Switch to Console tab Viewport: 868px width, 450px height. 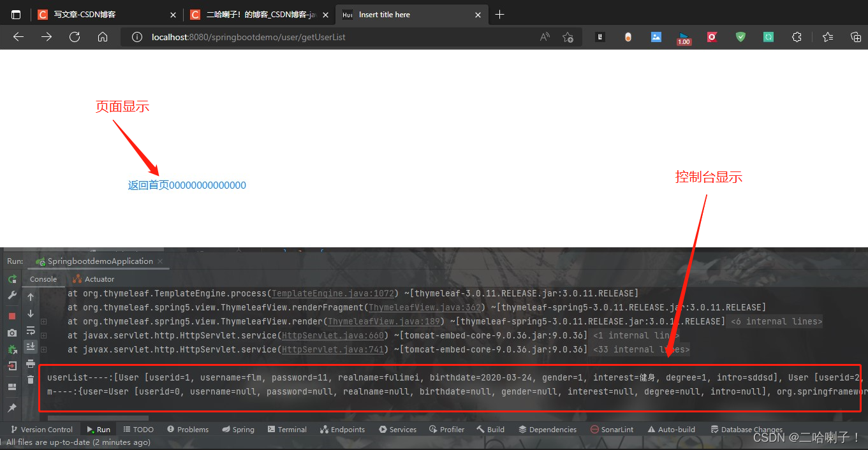pyautogui.click(x=43, y=279)
